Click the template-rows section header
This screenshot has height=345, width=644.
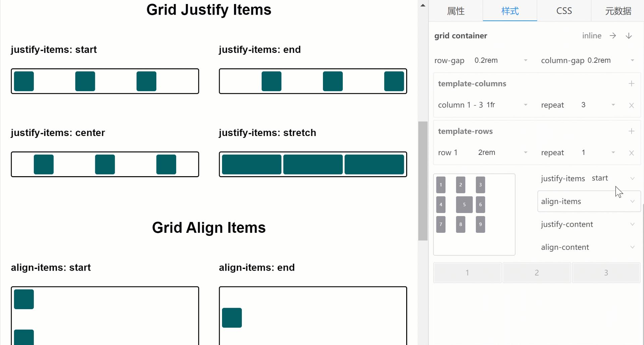(465, 131)
